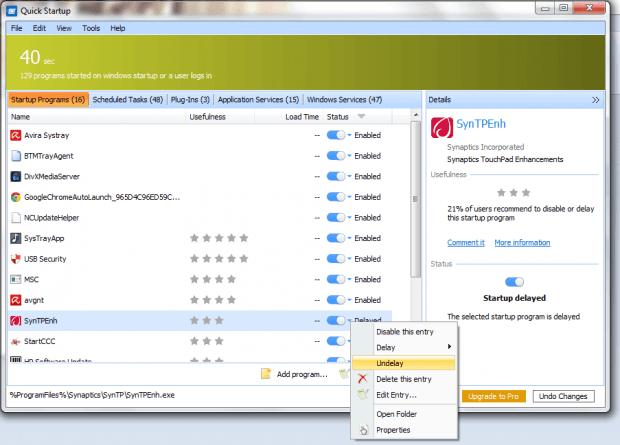Toggle the Details panel status switch
Screen dimensions: 620x445
[514, 282]
